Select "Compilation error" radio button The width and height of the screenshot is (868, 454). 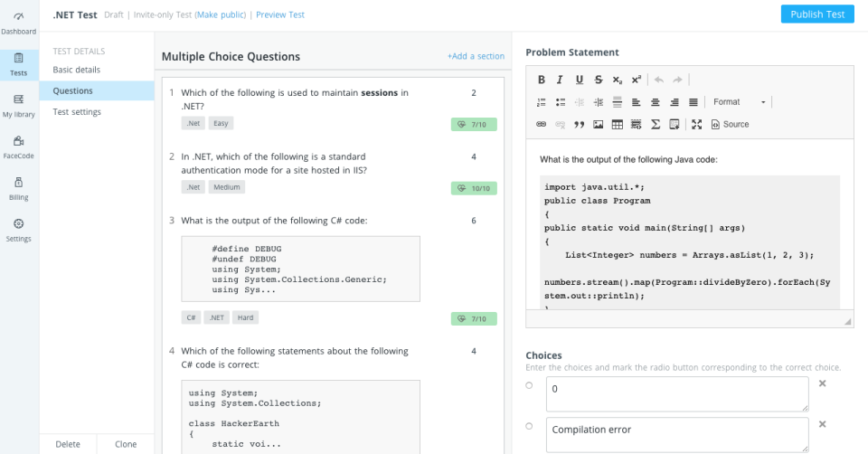[x=529, y=426]
